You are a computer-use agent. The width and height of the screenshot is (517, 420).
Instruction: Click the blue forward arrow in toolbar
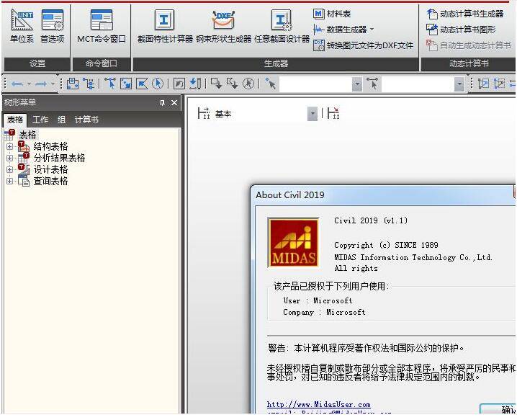click(41, 84)
